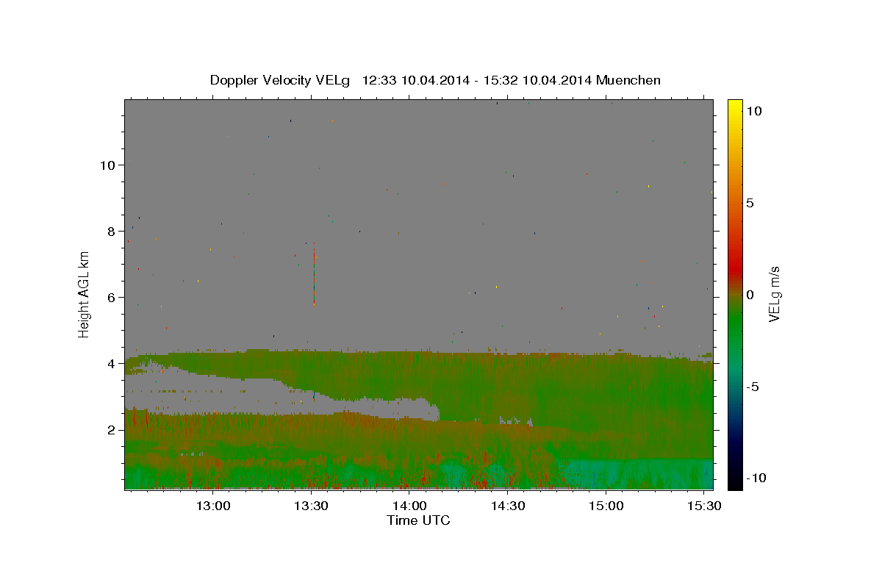882x588 pixels.
Task: Click the height tick label 8
Action: click(111, 232)
